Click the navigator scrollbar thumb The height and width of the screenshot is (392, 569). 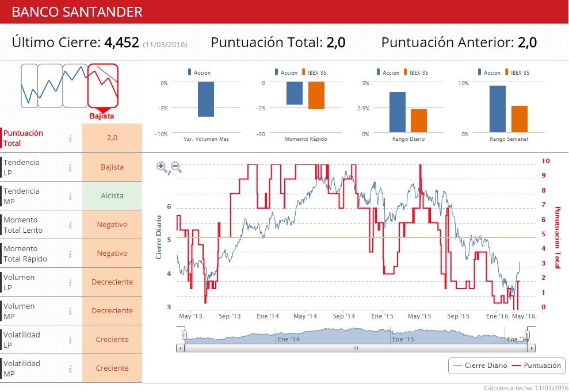(356, 348)
